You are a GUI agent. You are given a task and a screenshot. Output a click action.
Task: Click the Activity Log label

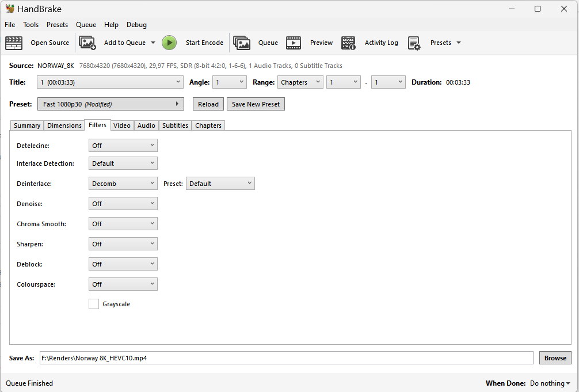pyautogui.click(x=382, y=43)
